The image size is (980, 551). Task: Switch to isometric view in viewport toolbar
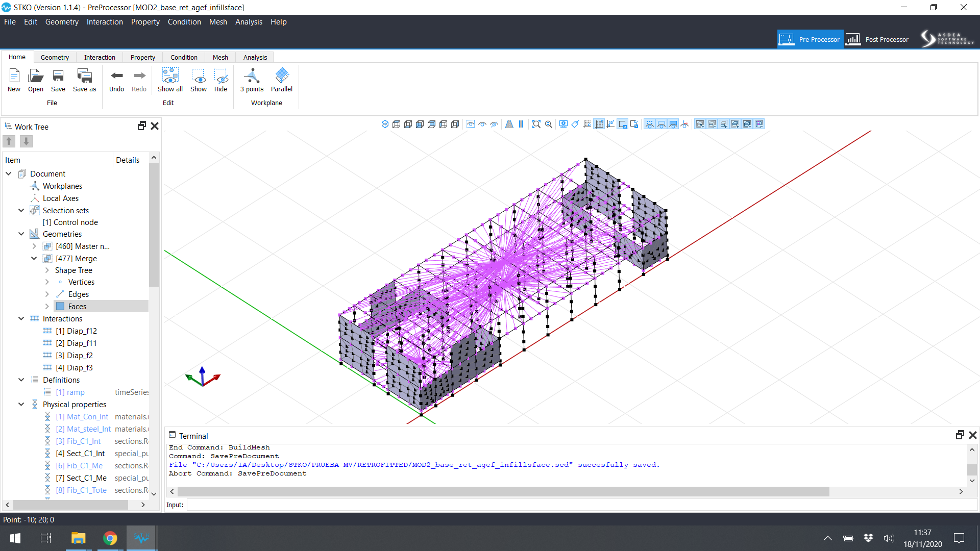(x=385, y=124)
